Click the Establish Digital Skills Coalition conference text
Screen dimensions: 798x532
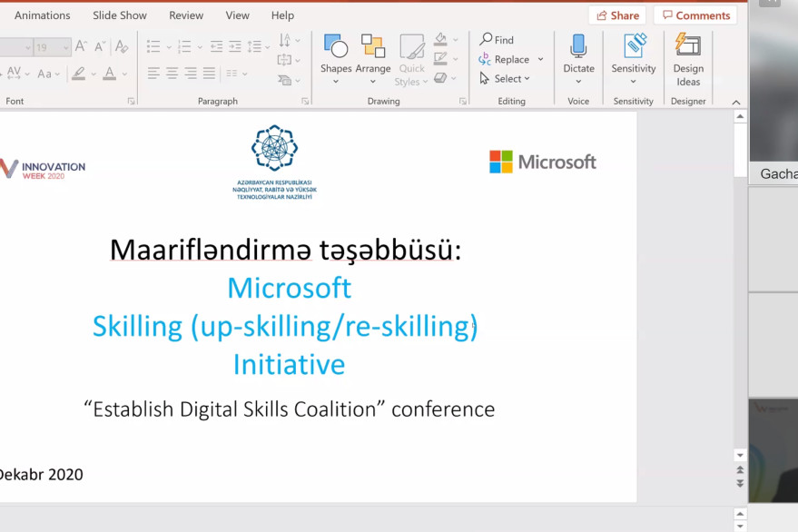click(289, 409)
